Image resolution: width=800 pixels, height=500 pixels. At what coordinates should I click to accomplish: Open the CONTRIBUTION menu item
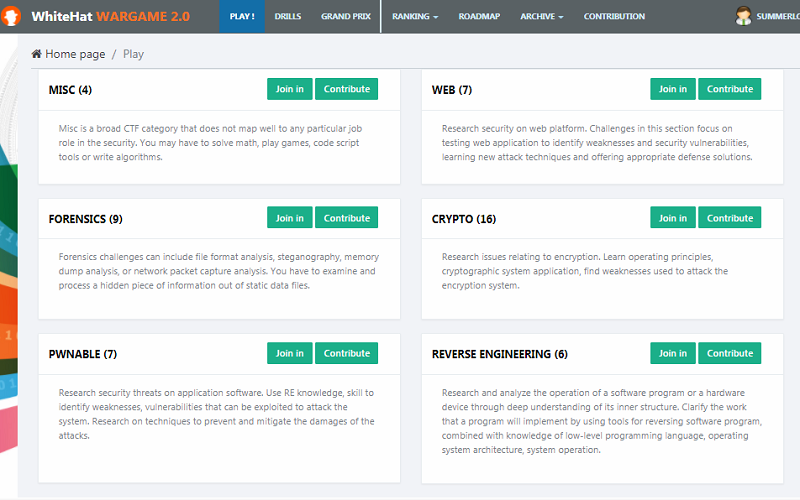(614, 17)
